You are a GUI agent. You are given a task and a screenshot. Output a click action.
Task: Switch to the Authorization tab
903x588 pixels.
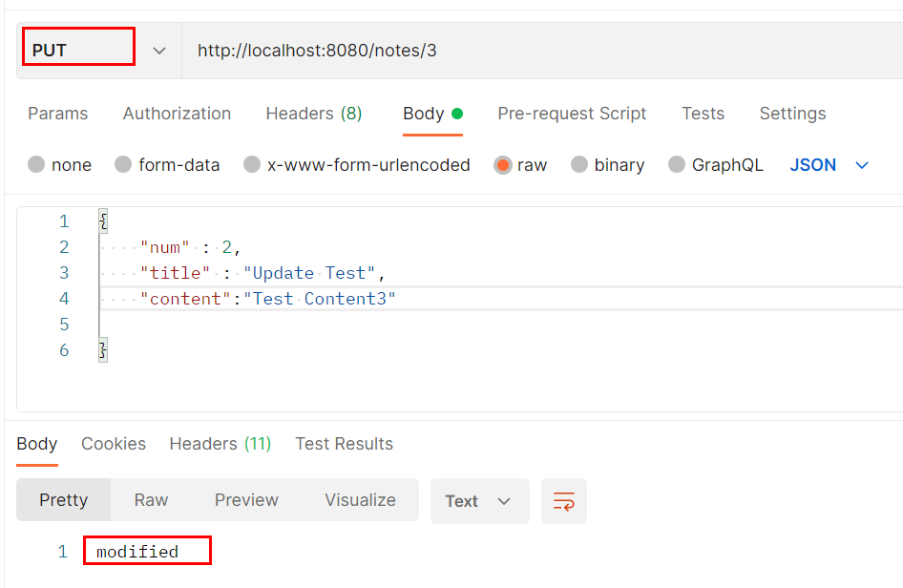point(177,114)
